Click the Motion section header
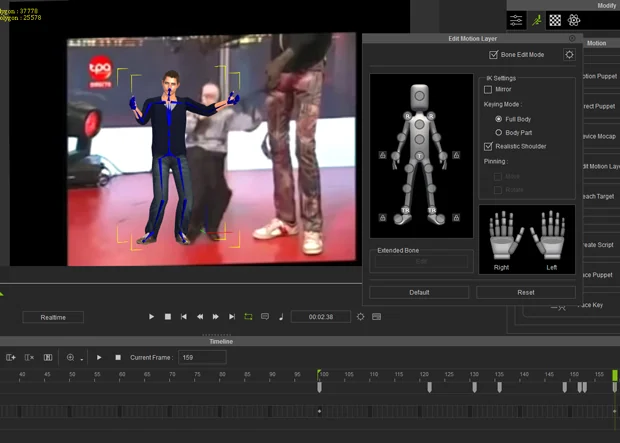This screenshot has width=620, height=443. (596, 43)
